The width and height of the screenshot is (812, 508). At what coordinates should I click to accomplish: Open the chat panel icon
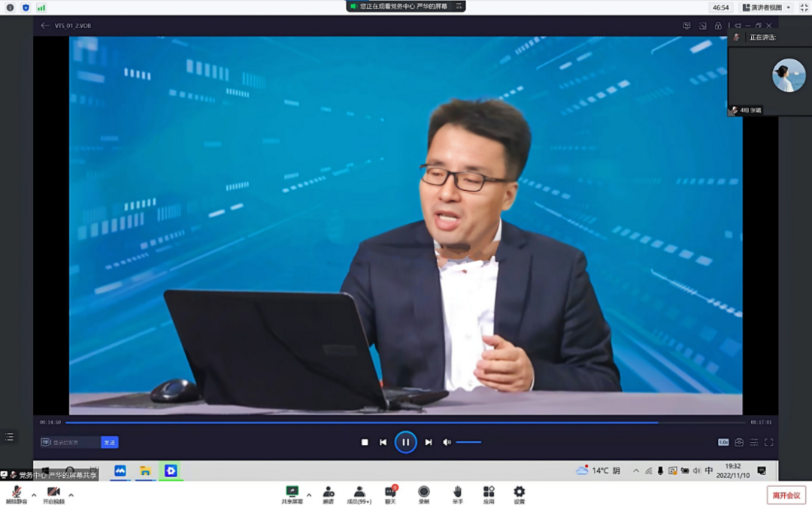pos(390,492)
